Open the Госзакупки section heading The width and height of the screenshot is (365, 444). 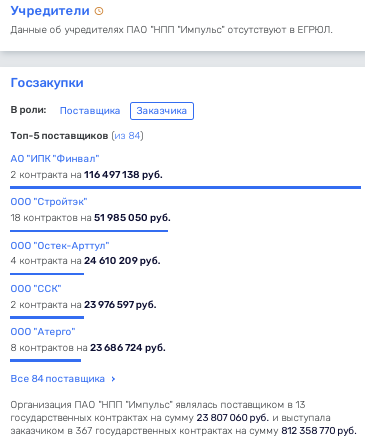pos(47,83)
